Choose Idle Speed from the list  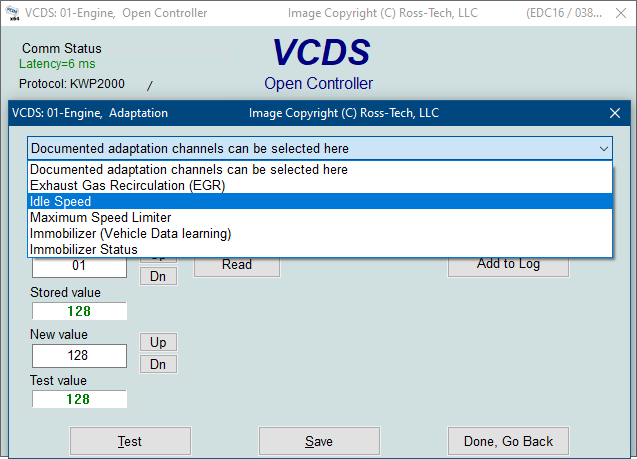click(320, 201)
